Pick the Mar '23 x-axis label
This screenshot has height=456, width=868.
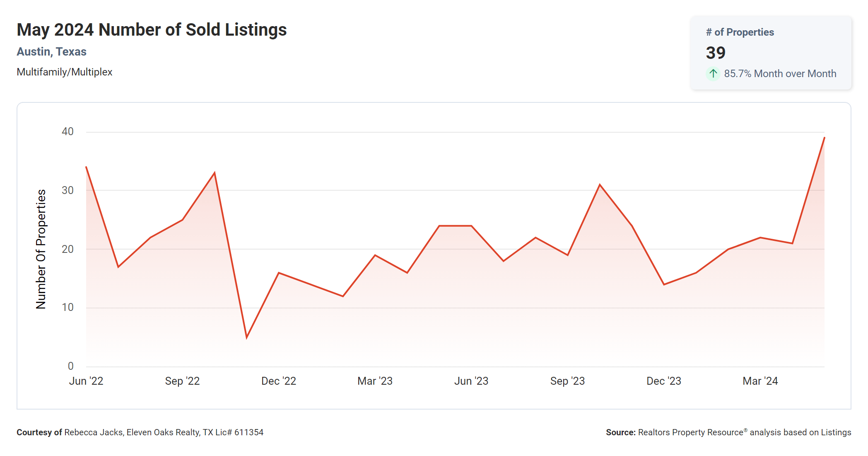(x=375, y=381)
